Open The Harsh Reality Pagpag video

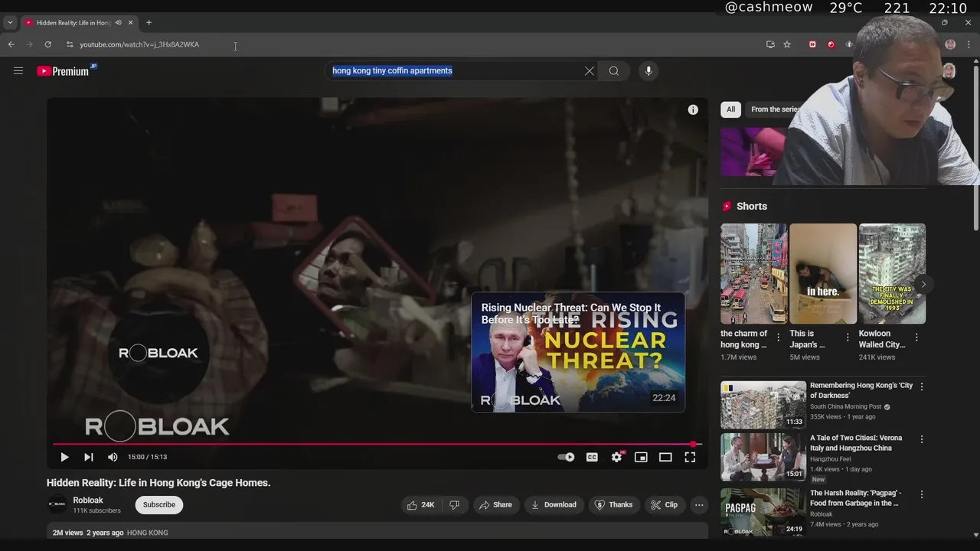pyautogui.click(x=855, y=498)
